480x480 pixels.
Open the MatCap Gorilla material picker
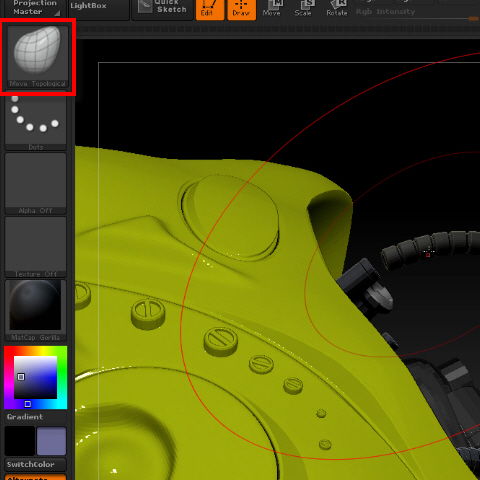point(36,310)
